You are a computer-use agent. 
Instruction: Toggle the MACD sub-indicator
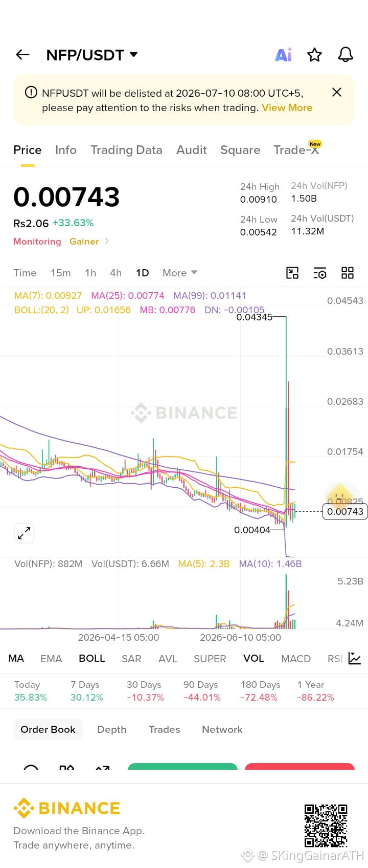[x=296, y=659]
